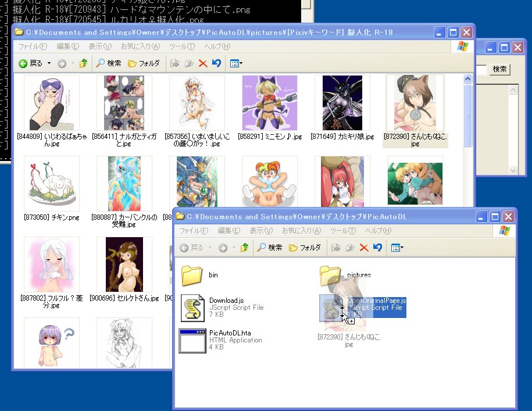532x411 pixels.
Task: Click Move To icon in PicAutoDL toolbar
Action: click(335, 248)
